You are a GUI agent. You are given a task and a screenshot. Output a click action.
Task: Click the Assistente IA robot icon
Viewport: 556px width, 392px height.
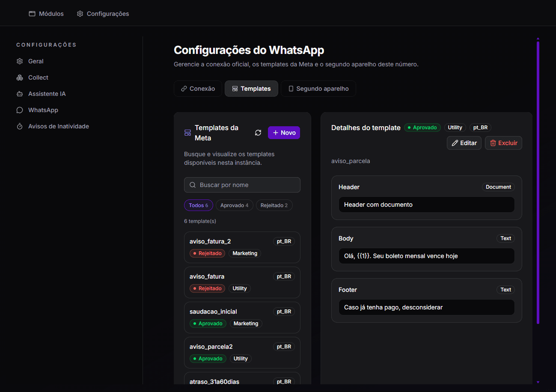pyautogui.click(x=20, y=94)
